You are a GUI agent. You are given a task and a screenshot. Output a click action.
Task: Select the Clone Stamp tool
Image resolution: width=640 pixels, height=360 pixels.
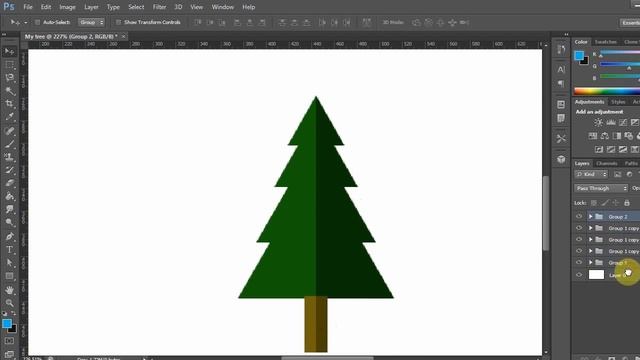[9, 157]
